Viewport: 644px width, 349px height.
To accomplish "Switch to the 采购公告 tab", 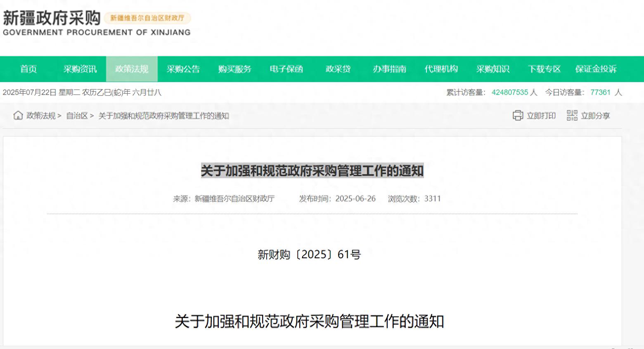I will [183, 69].
